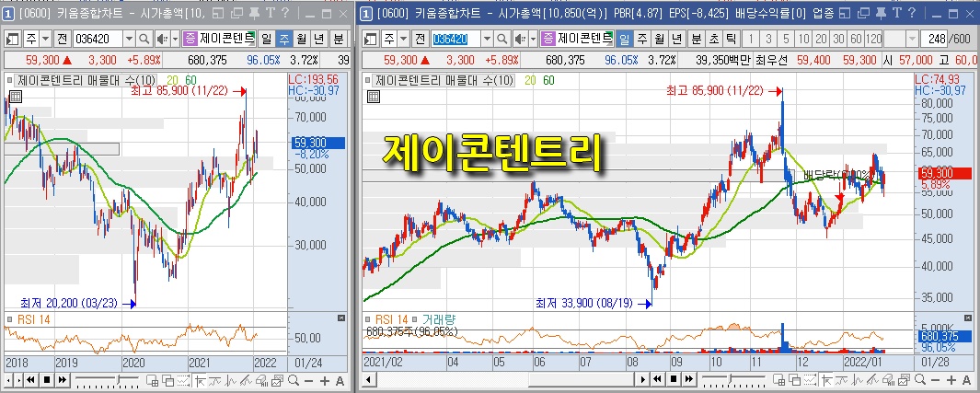
Task: Toggle the 전 button in left window
Action: pyautogui.click(x=63, y=40)
